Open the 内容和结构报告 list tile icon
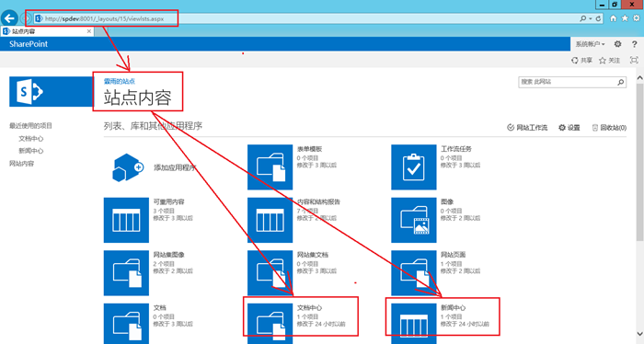This screenshot has height=344, width=644. pyautogui.click(x=270, y=220)
